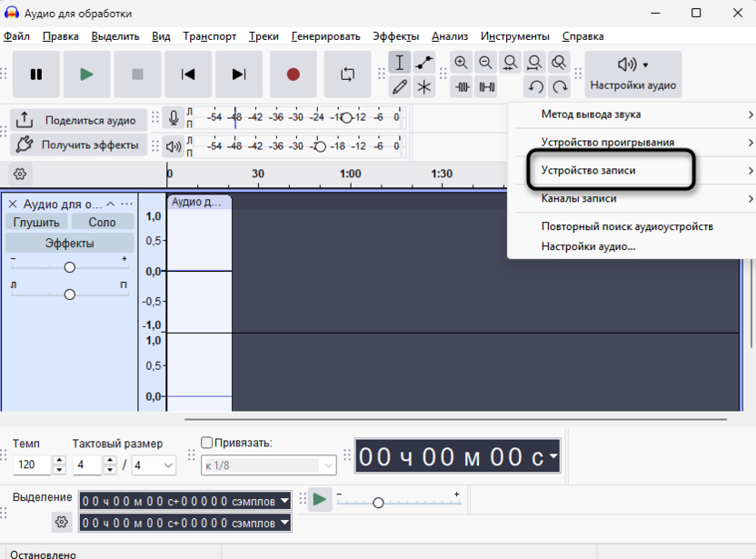
Task: Click the track Эффекты button
Action: click(x=69, y=243)
